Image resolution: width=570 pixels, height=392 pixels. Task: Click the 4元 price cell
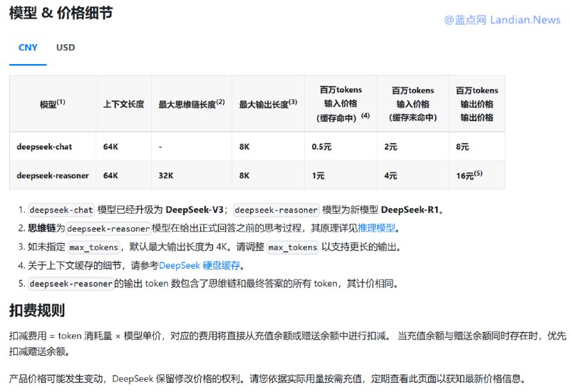(413, 175)
